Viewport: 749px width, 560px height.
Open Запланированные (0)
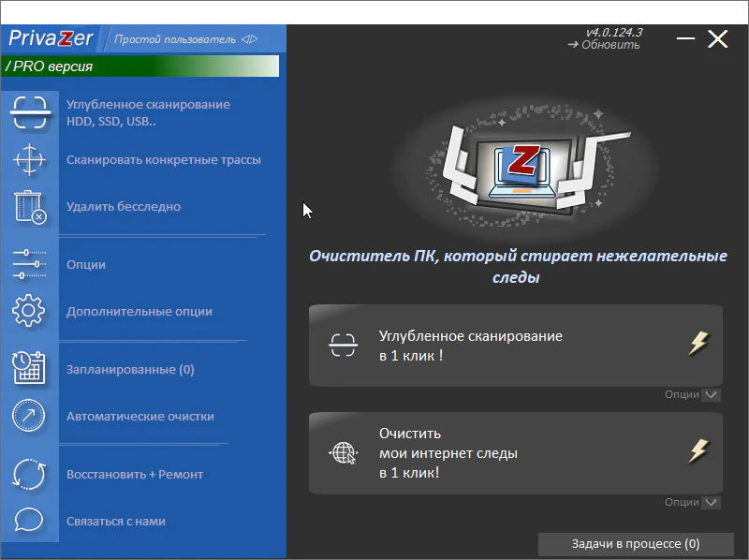click(130, 369)
